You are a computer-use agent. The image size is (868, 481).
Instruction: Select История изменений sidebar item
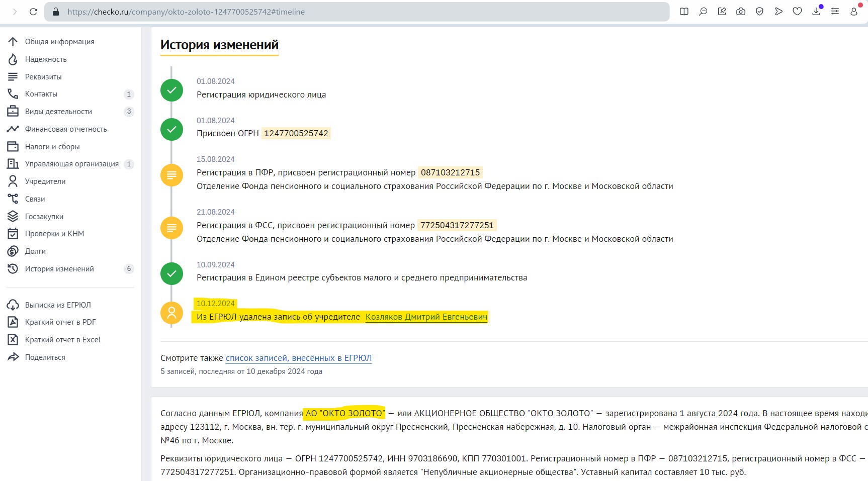pos(59,269)
